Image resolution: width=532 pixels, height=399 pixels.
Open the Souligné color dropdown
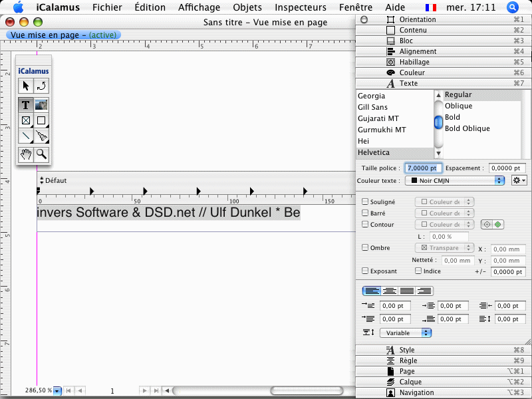444,202
